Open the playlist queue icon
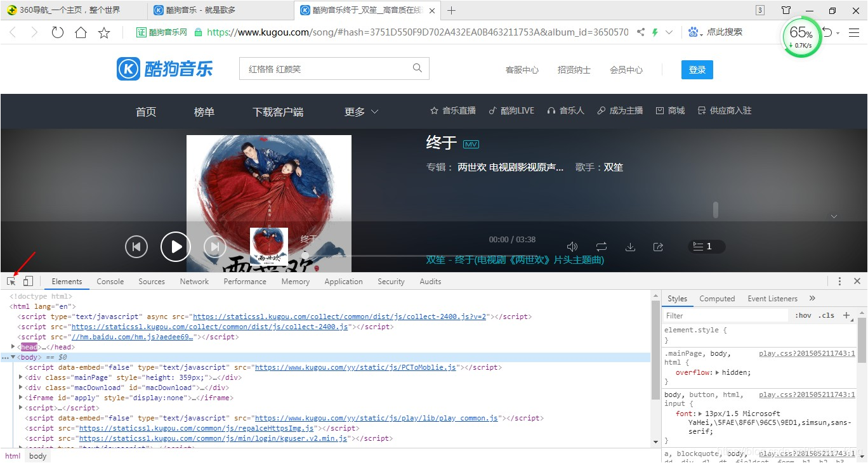This screenshot has height=463, width=868. [x=706, y=246]
